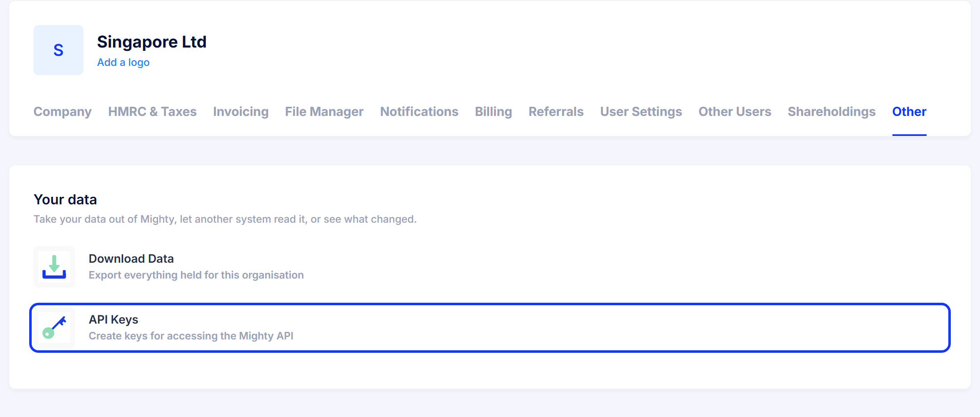The image size is (980, 417).
Task: Open the Shareholdings tab
Action: pyautogui.click(x=832, y=111)
